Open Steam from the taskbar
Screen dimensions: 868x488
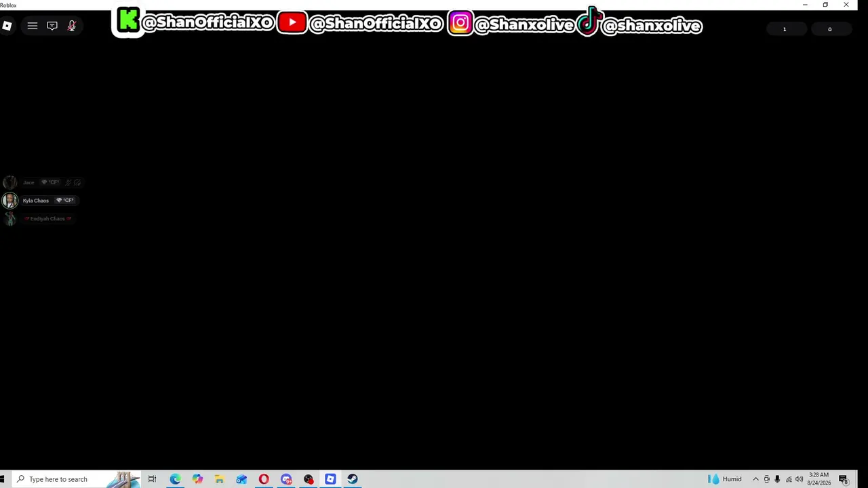(x=353, y=479)
